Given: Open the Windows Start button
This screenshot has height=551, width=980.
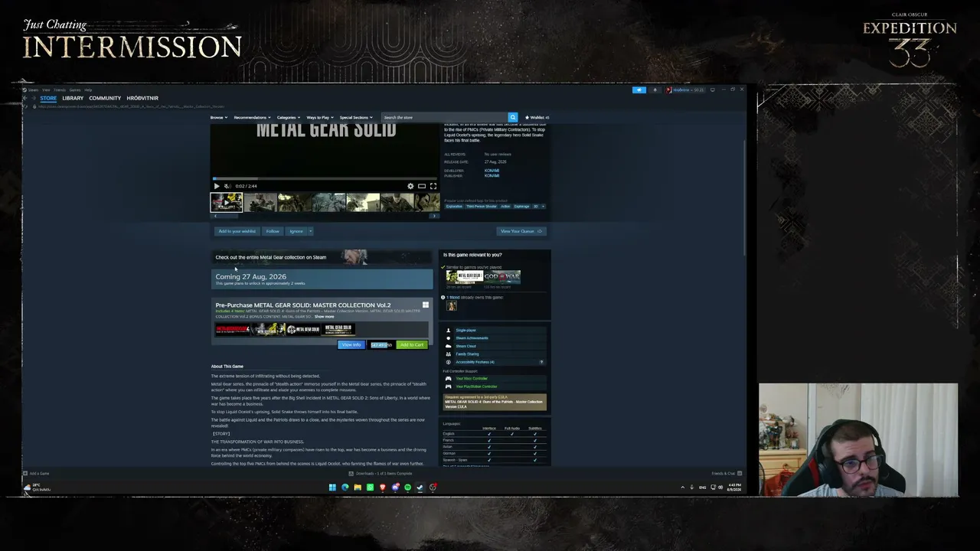Looking at the screenshot, I should click(x=332, y=487).
